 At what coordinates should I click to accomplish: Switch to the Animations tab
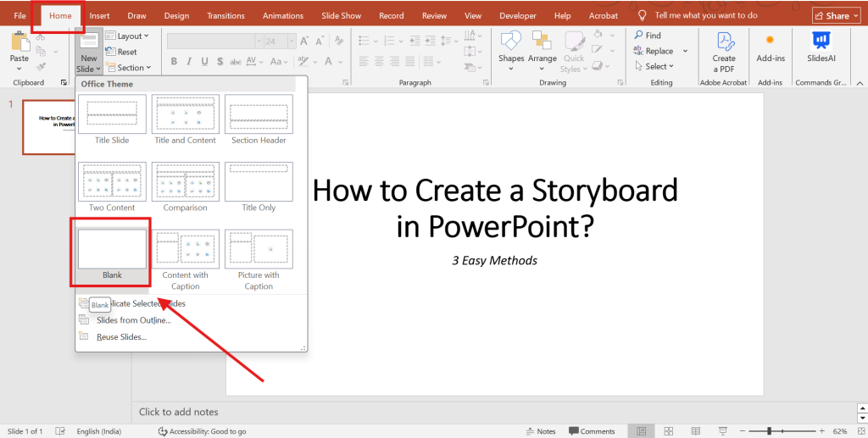[283, 15]
